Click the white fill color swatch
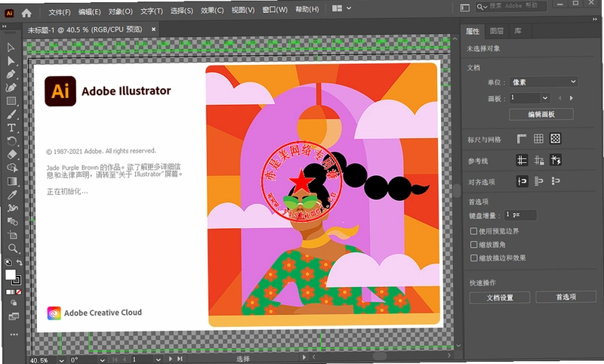 (10, 275)
